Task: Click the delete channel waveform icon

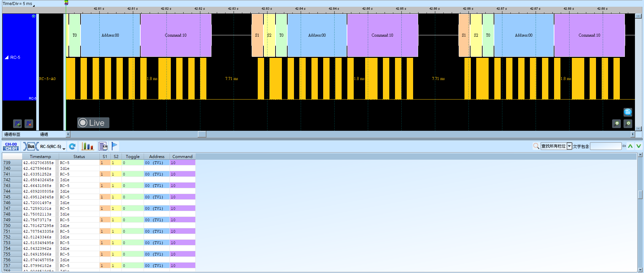Action: point(29,124)
